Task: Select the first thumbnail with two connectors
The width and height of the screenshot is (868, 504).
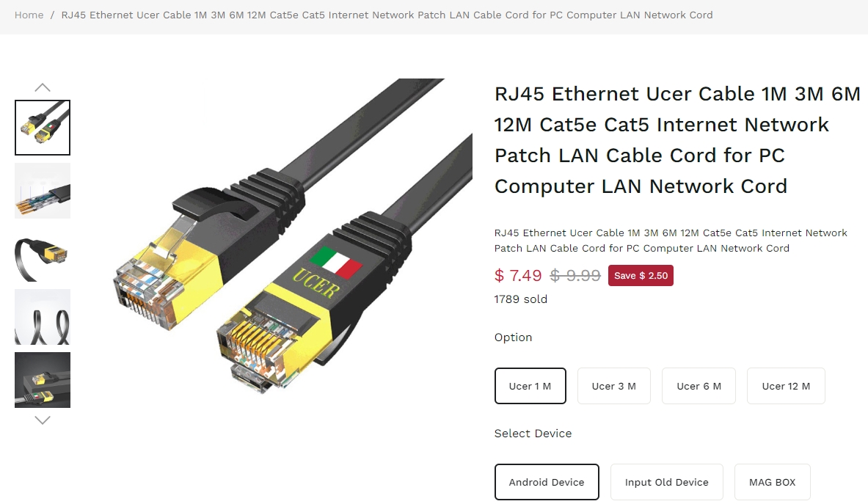Action: click(43, 128)
